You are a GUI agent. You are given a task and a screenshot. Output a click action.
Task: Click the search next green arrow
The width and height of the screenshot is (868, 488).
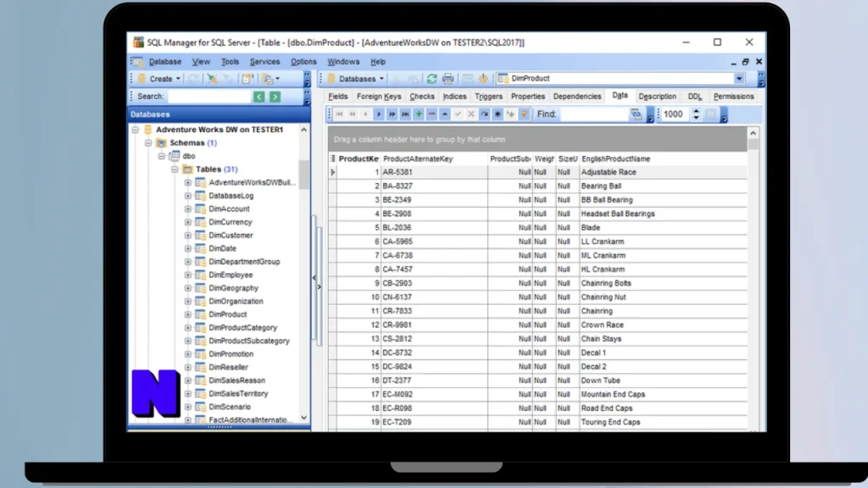[x=275, y=97]
